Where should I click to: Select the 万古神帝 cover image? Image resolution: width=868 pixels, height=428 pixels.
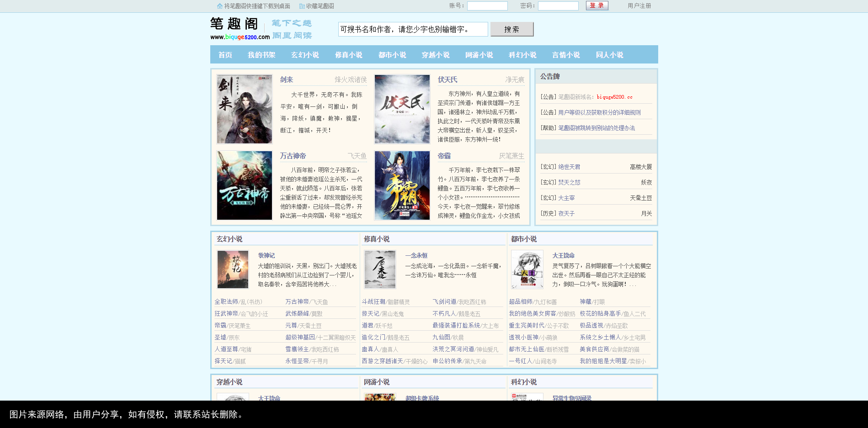(x=245, y=185)
